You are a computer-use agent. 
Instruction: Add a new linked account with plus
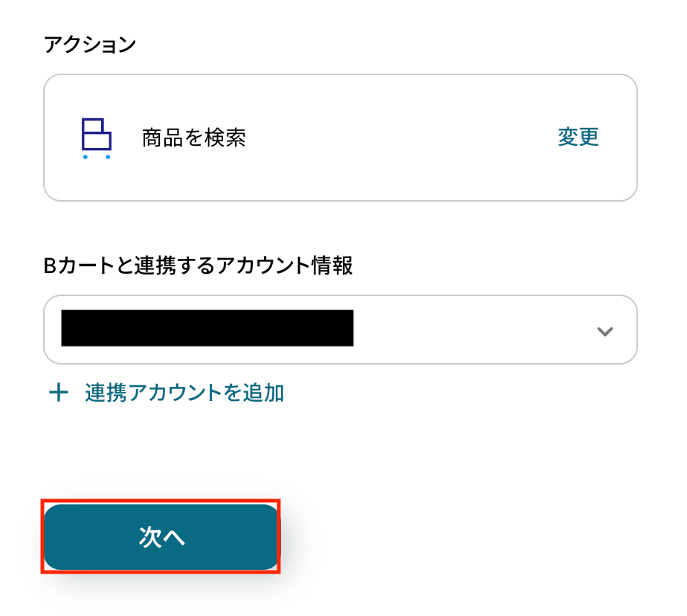(58, 393)
